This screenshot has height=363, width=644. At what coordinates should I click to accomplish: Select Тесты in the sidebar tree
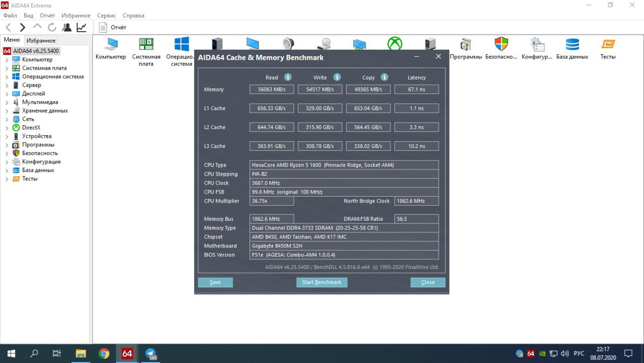(x=30, y=179)
